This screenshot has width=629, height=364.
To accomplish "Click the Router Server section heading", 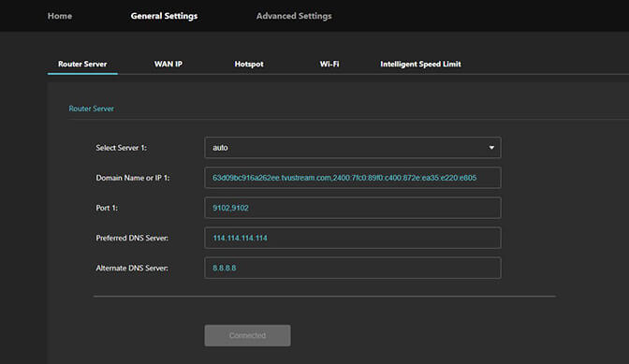I will click(91, 109).
